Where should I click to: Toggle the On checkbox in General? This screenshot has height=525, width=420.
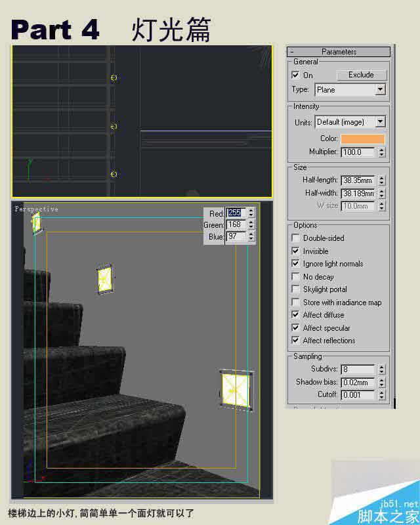pyautogui.click(x=295, y=75)
